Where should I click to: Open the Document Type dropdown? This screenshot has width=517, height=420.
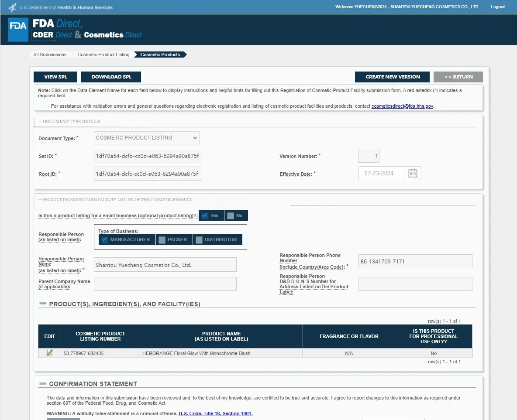[147, 138]
